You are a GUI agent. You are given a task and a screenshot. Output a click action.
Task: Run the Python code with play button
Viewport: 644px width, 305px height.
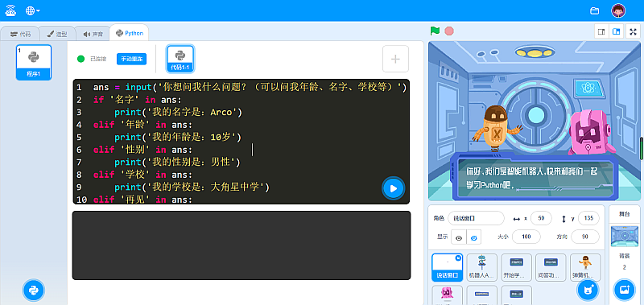(393, 188)
